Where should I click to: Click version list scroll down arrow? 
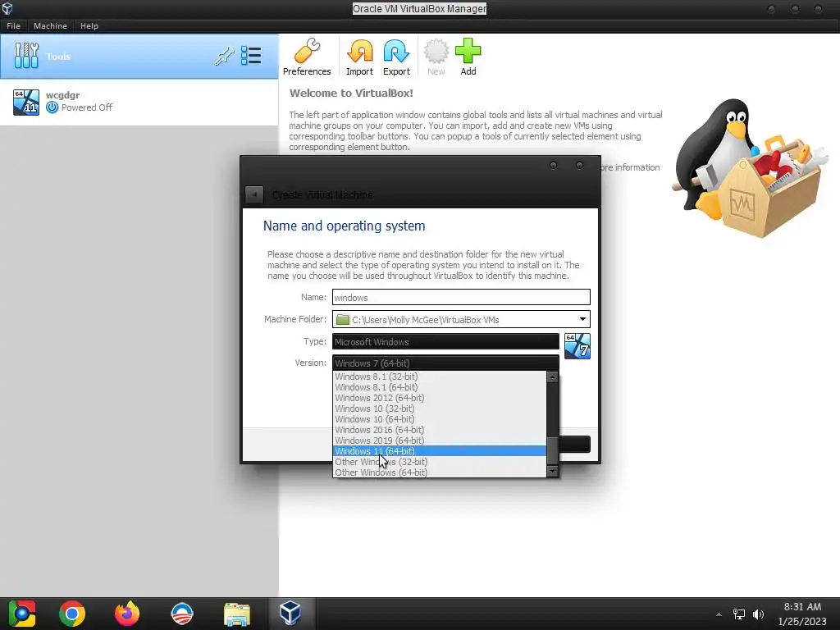click(552, 472)
